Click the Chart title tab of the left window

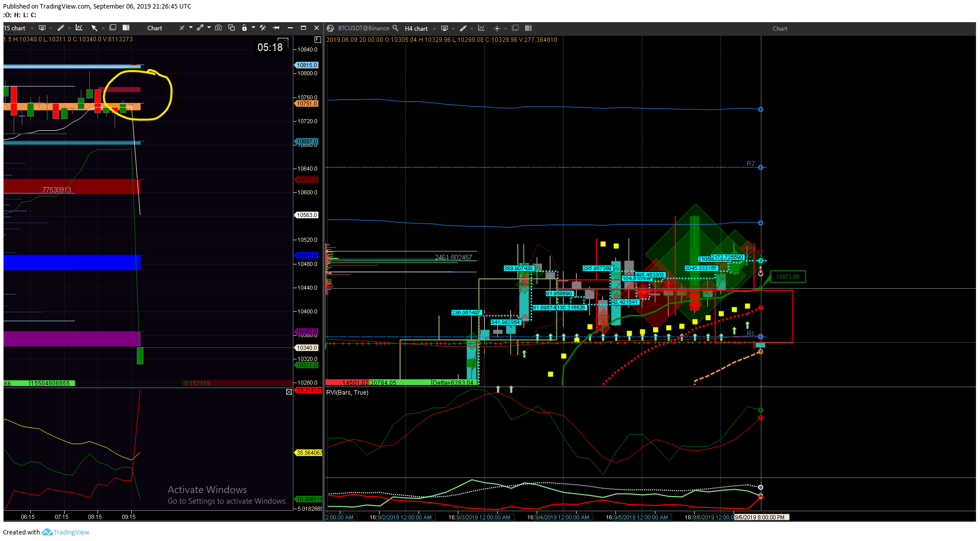tap(154, 28)
